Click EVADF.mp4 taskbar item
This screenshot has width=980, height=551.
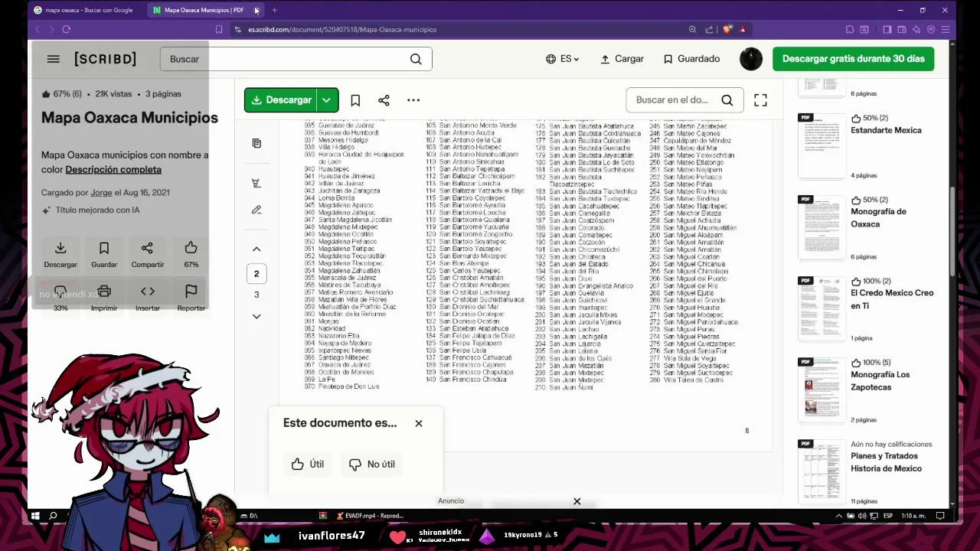[x=370, y=516]
